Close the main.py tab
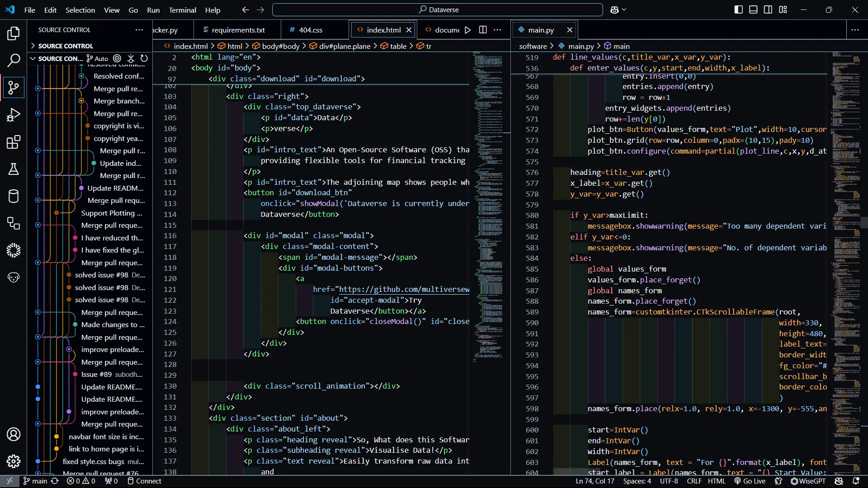Image resolution: width=868 pixels, height=488 pixels. (570, 30)
